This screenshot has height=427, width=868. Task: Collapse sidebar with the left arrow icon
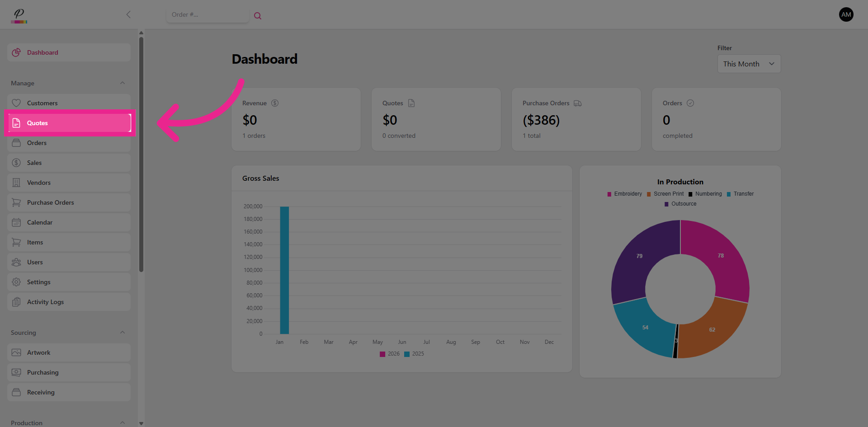pyautogui.click(x=128, y=14)
